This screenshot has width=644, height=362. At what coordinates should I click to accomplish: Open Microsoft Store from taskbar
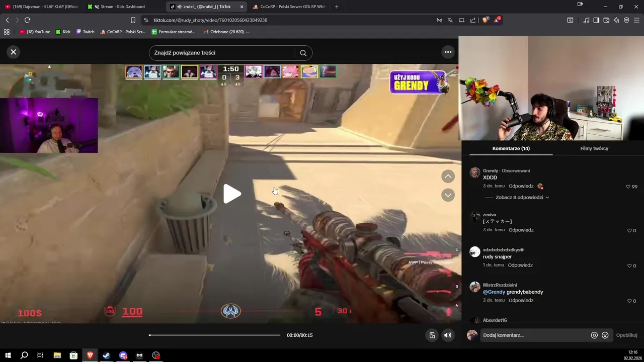[x=73, y=355]
